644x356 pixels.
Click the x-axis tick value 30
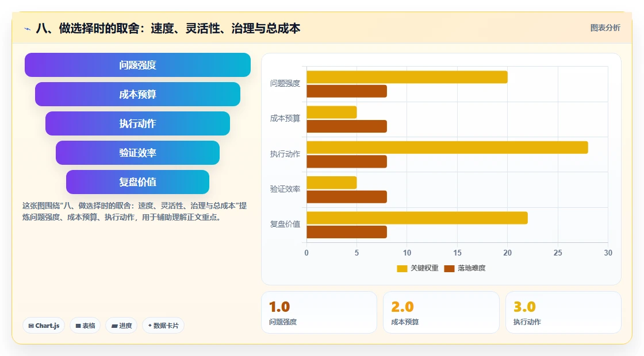click(608, 253)
